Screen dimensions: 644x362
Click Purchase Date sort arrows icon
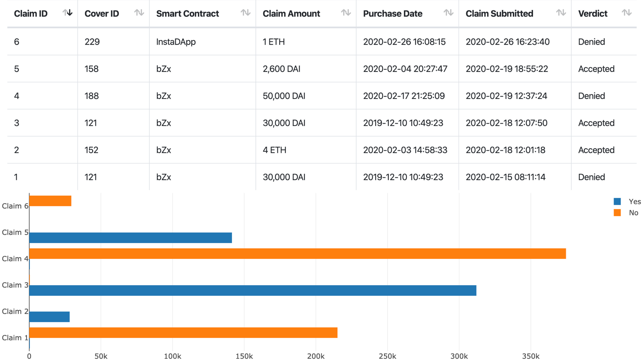coord(449,13)
